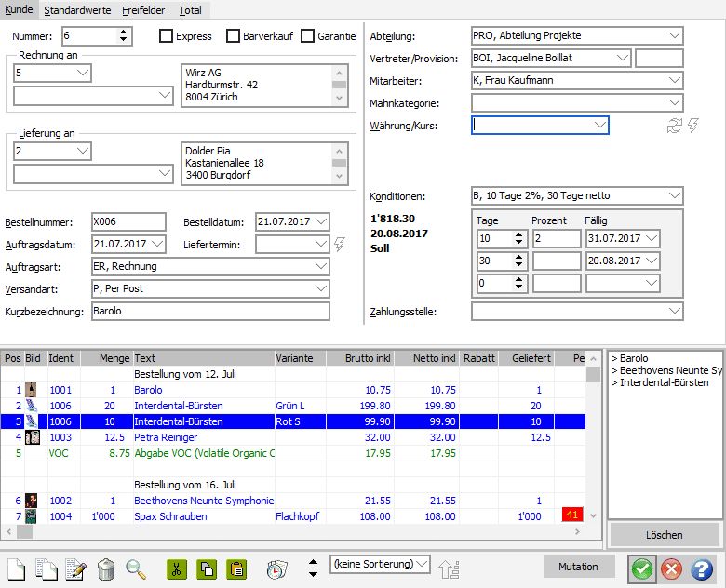This screenshot has width=726, height=588.
Task: Click the Mutation button
Action: pos(579,567)
